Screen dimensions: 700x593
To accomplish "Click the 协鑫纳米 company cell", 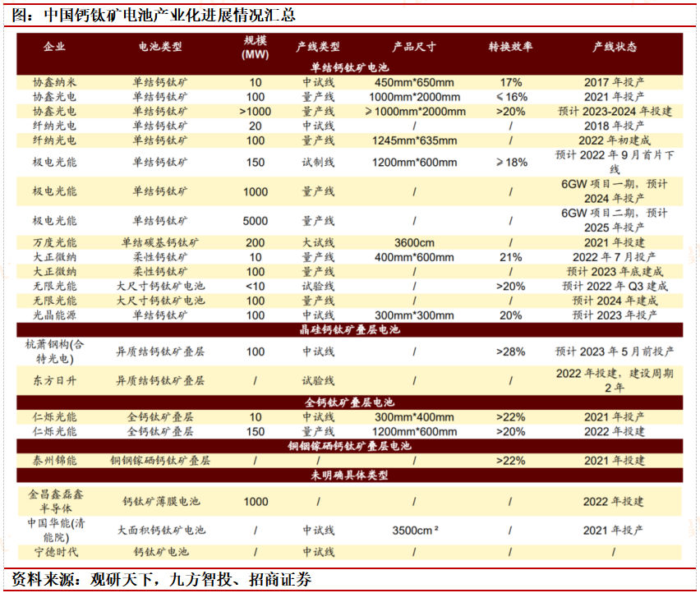I will coord(54,83).
